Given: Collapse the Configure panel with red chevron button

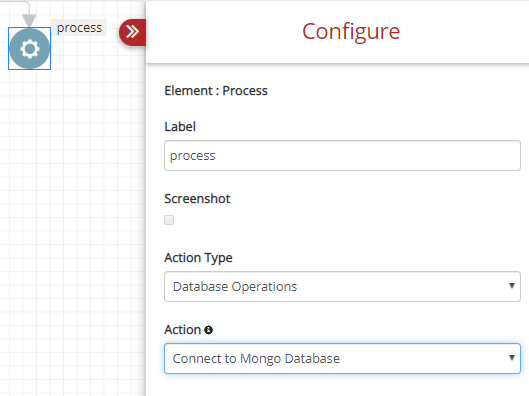Looking at the screenshot, I should [133, 32].
